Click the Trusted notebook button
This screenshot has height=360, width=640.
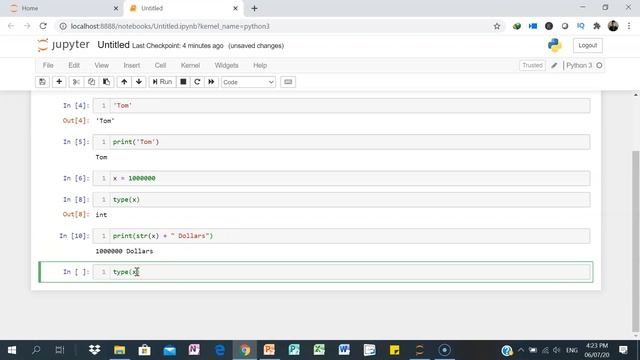[532, 65]
